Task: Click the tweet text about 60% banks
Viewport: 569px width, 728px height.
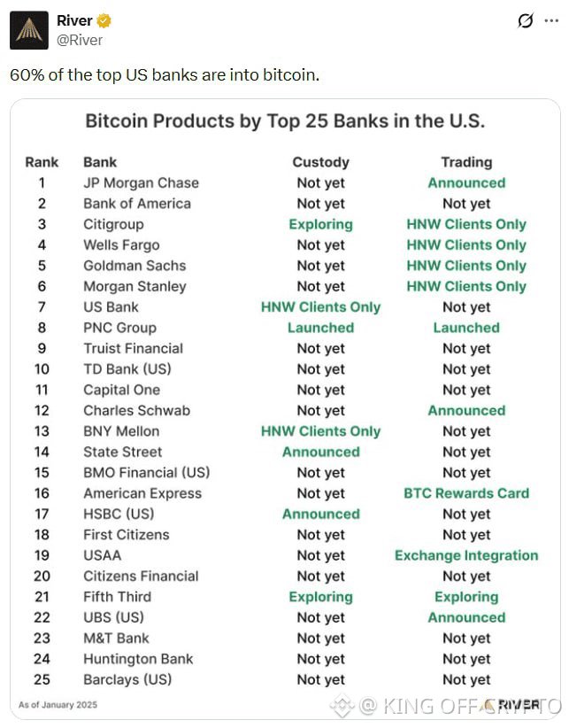Action: pos(165,74)
